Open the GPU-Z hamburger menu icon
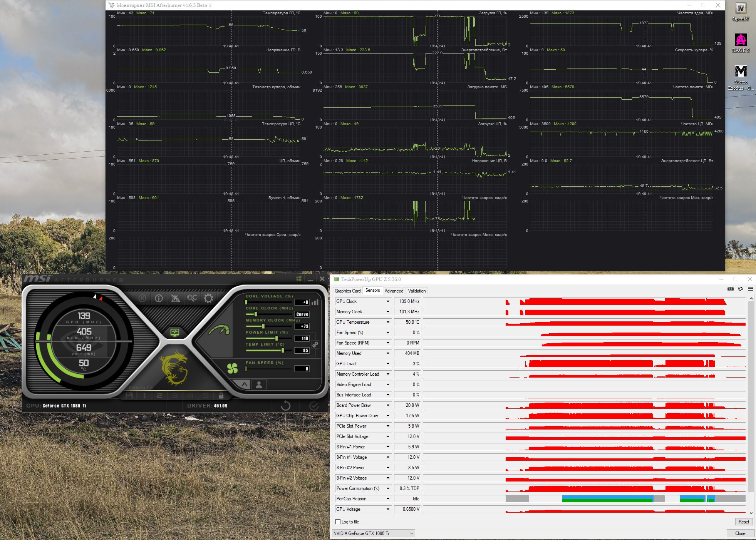 750,289
